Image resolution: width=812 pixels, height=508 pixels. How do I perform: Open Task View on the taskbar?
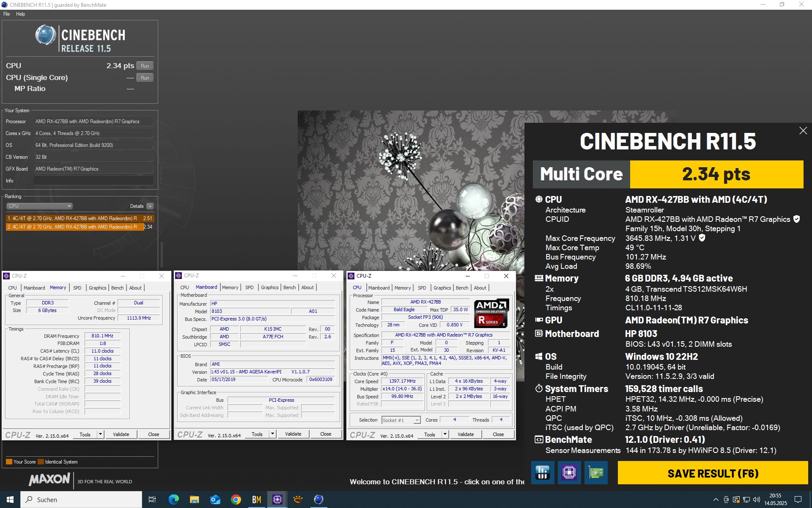[152, 500]
